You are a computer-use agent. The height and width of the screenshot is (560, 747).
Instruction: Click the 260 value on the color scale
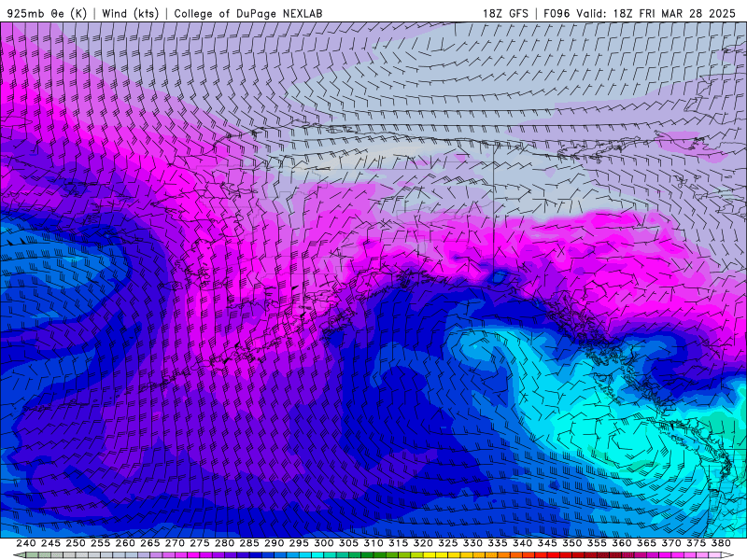point(125,543)
